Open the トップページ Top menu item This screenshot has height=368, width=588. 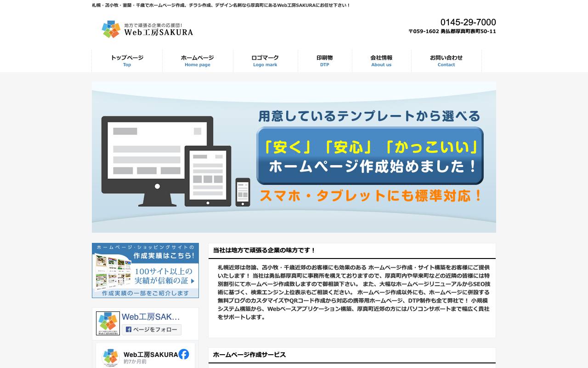(x=127, y=61)
